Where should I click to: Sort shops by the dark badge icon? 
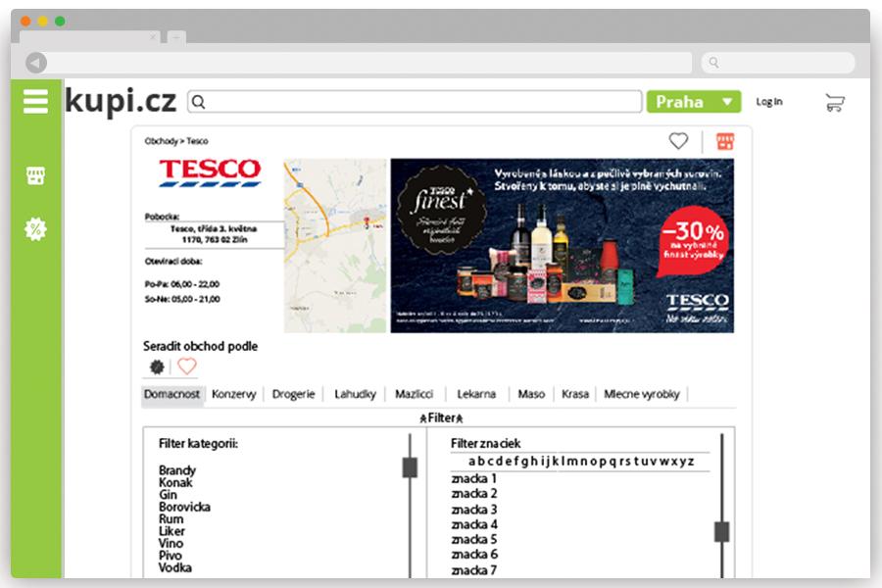157,367
